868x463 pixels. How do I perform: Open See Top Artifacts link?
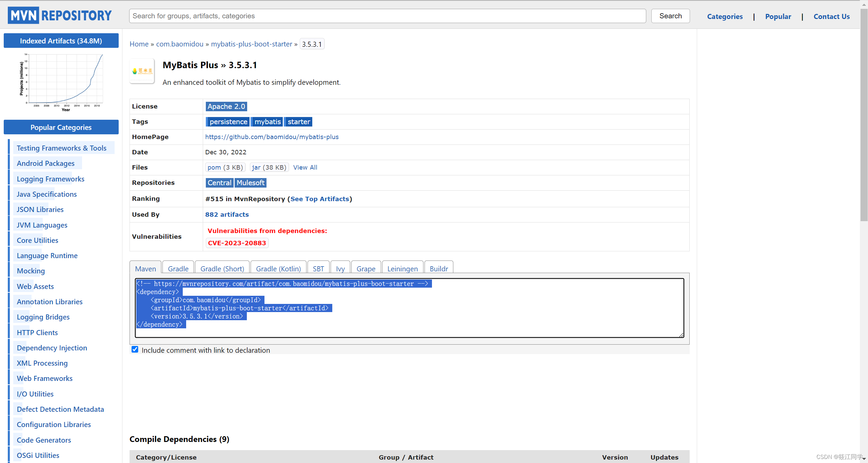click(320, 199)
